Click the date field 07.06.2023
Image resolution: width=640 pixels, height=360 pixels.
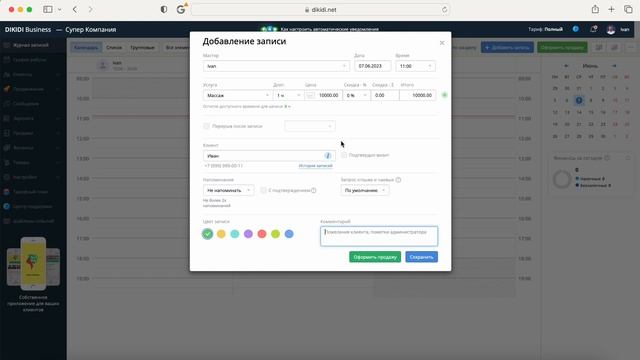(372, 66)
